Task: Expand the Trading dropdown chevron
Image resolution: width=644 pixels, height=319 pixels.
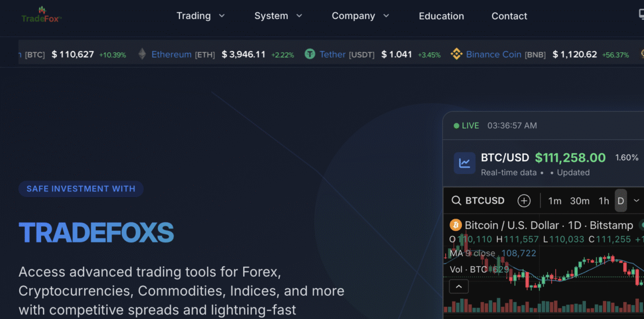Action: coord(222,16)
